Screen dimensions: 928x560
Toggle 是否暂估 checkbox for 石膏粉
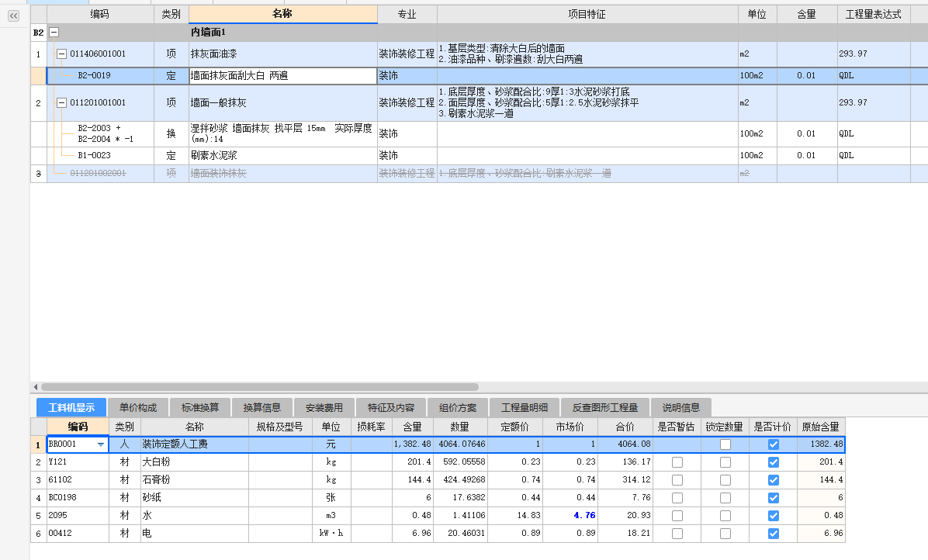[677, 480]
